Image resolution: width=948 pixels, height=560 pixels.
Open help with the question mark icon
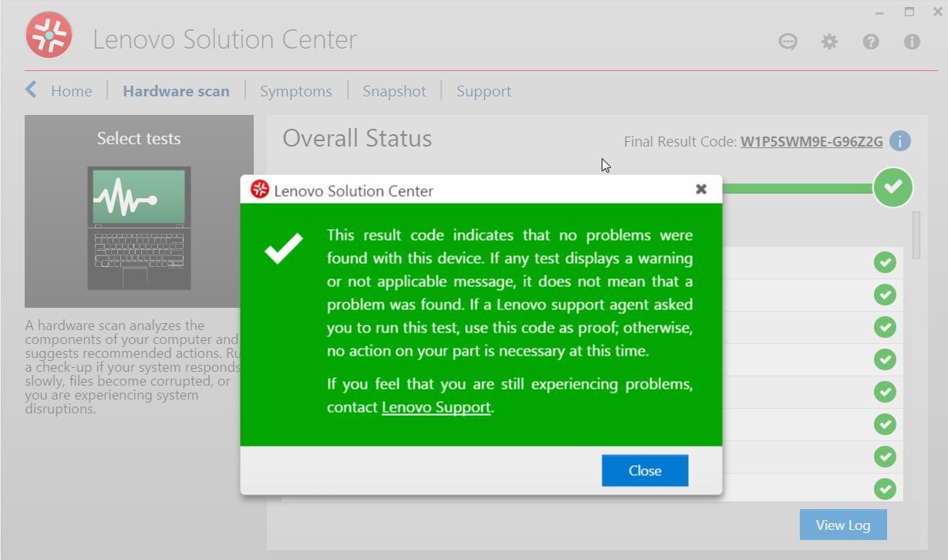(x=871, y=42)
